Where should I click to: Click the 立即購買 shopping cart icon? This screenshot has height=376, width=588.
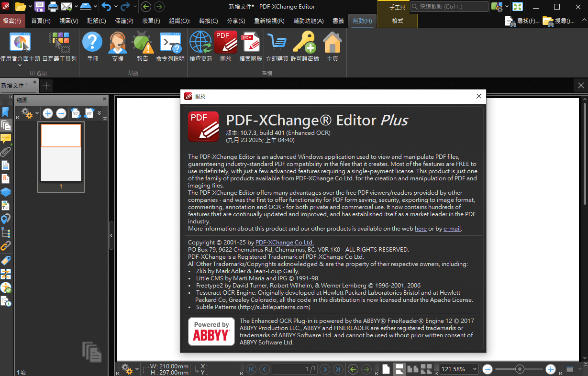click(x=277, y=43)
